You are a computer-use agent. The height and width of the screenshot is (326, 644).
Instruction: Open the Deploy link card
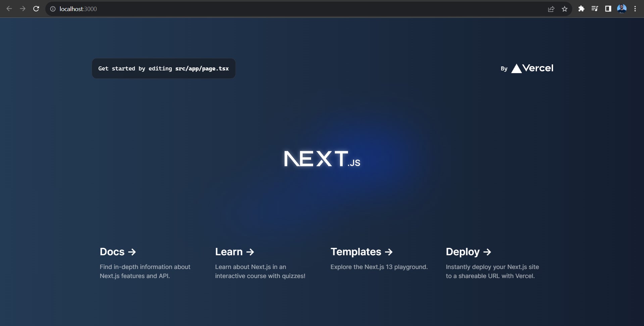(x=468, y=252)
